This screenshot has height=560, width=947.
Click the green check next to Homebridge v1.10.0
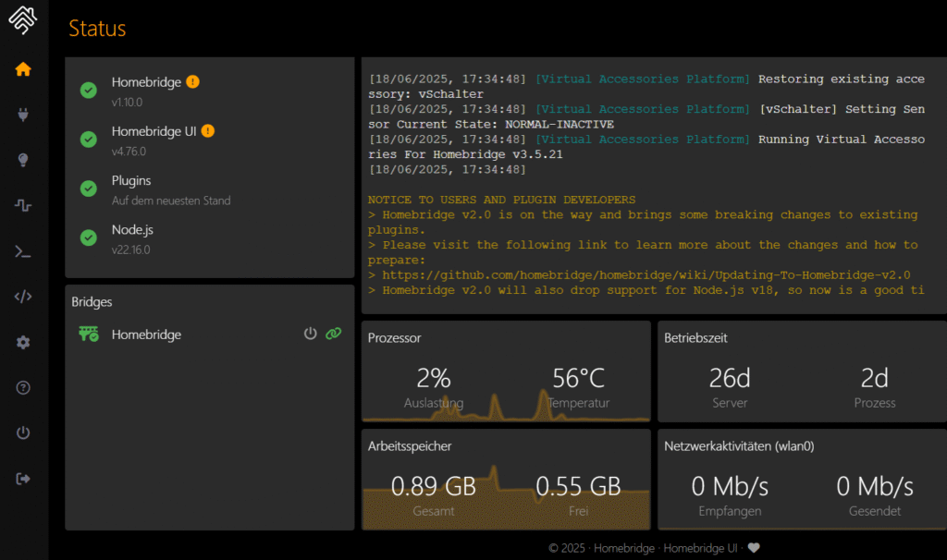89,91
